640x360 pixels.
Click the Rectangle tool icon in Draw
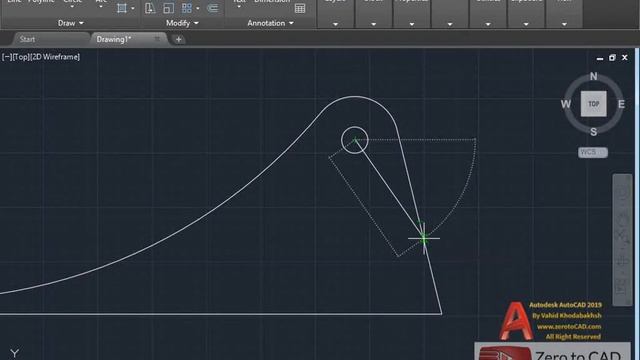122,8
